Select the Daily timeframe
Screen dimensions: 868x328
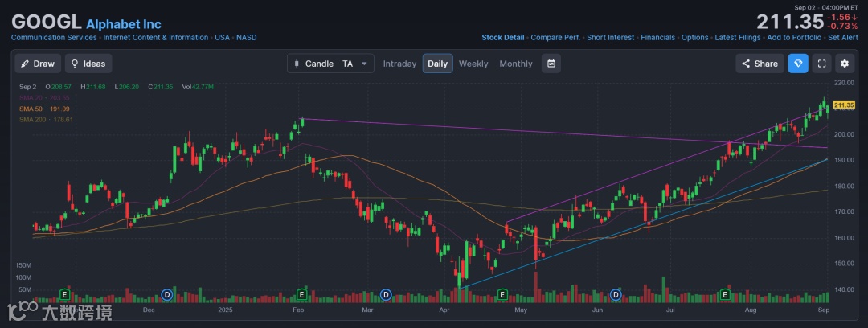point(437,64)
